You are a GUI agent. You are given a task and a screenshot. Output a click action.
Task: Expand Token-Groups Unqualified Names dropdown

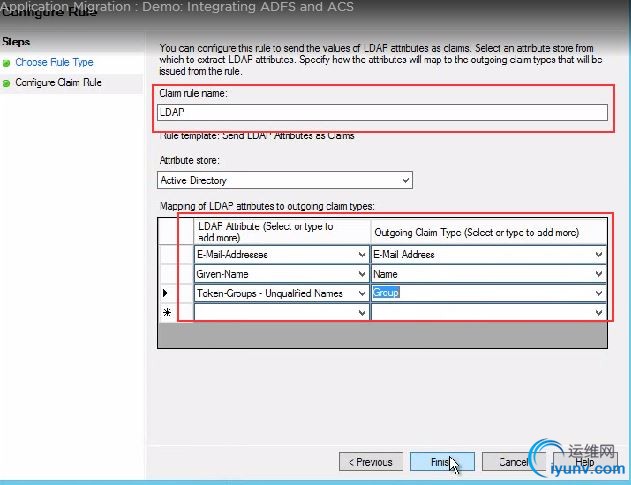pos(361,293)
